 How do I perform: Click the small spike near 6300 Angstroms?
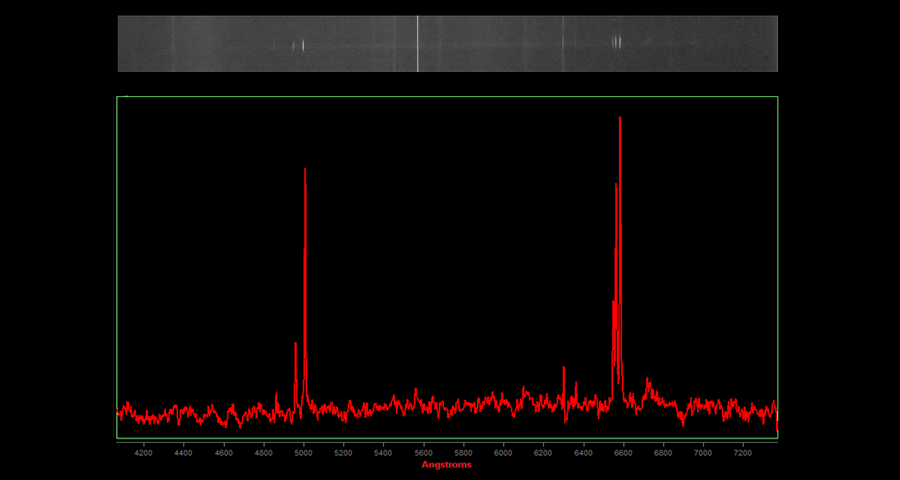(564, 370)
